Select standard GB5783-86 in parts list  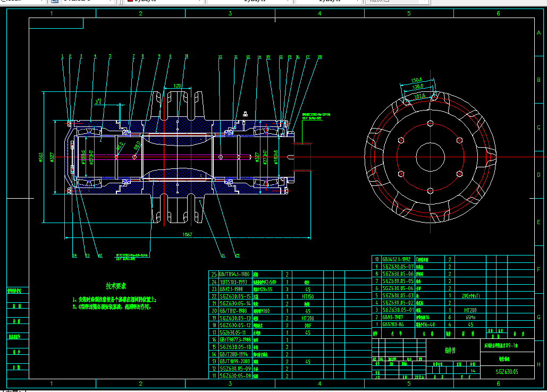pyautogui.click(x=393, y=325)
